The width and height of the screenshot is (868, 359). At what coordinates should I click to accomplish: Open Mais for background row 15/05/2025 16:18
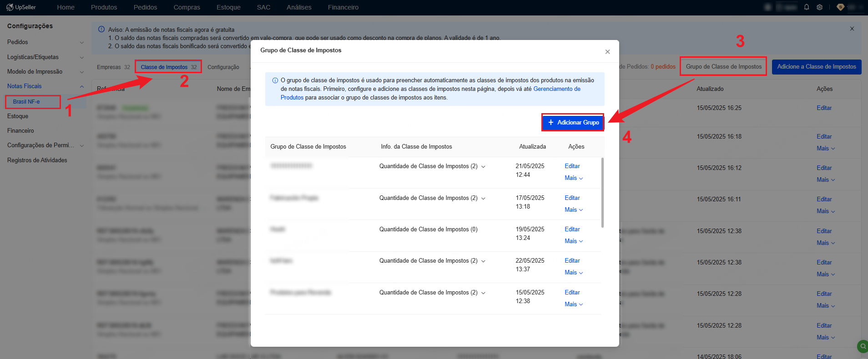click(x=826, y=149)
